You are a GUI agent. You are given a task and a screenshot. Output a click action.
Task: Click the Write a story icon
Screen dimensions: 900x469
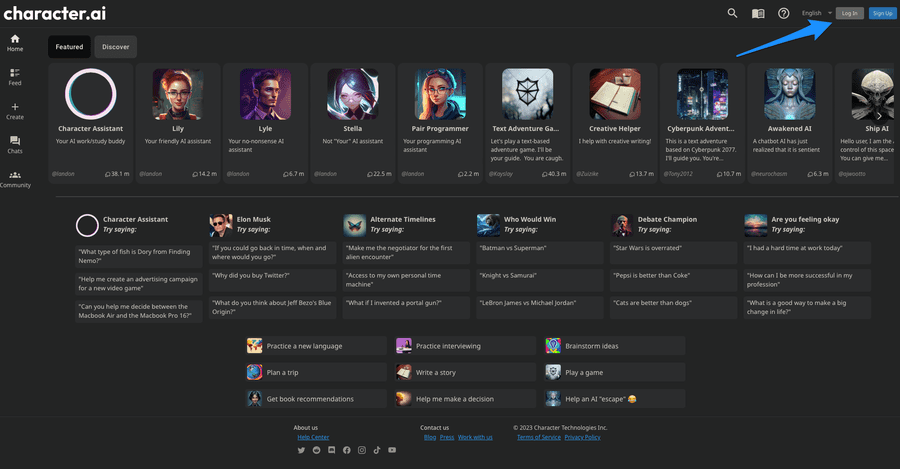[404, 372]
